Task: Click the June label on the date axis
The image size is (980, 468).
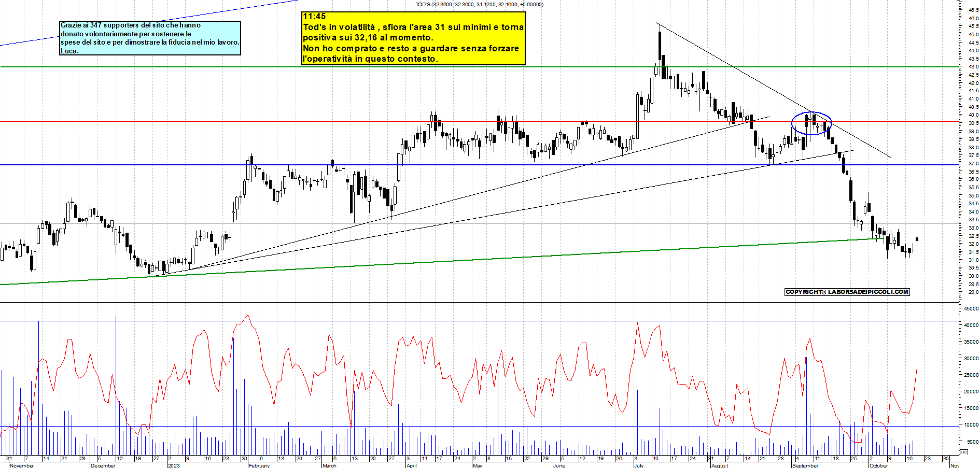Action: (559, 465)
